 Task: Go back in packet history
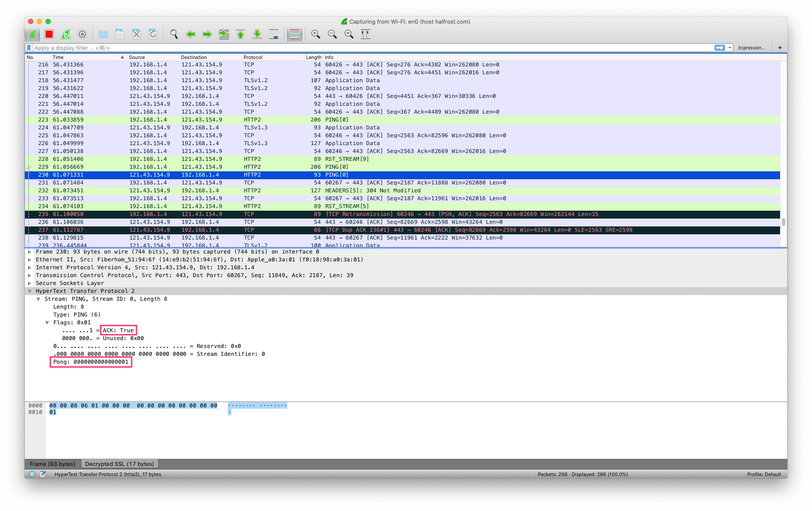coord(191,34)
